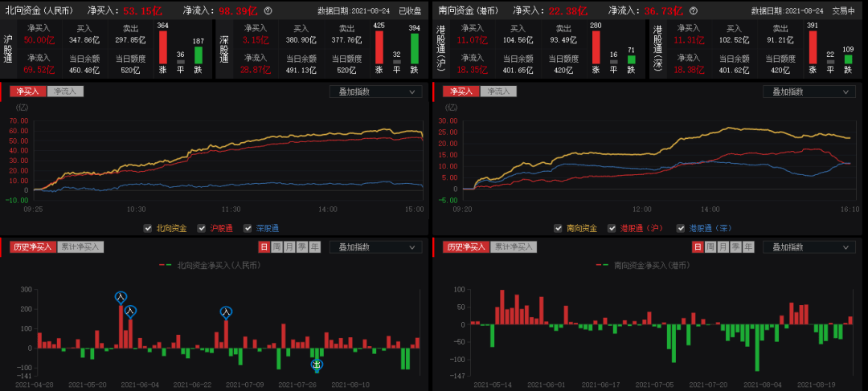Click the highest 入 marker on northbound history chart
Screen dimensions: 868x391
121,298
